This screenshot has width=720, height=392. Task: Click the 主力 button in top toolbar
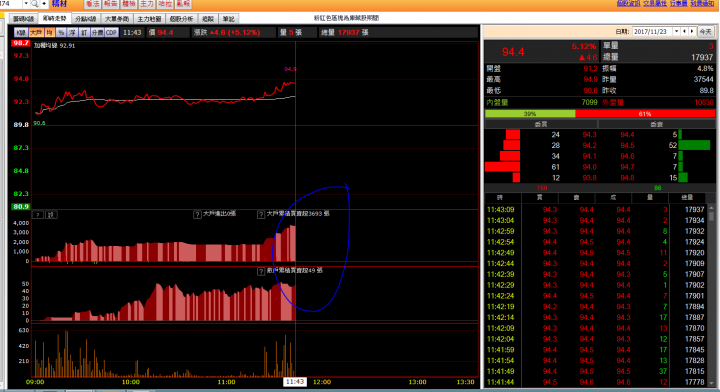coord(147,4)
